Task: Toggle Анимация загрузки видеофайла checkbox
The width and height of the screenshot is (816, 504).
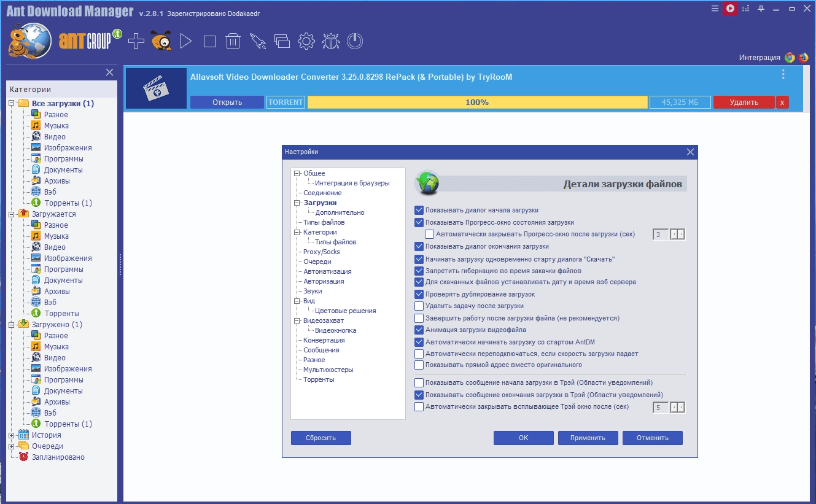Action: coord(419,330)
